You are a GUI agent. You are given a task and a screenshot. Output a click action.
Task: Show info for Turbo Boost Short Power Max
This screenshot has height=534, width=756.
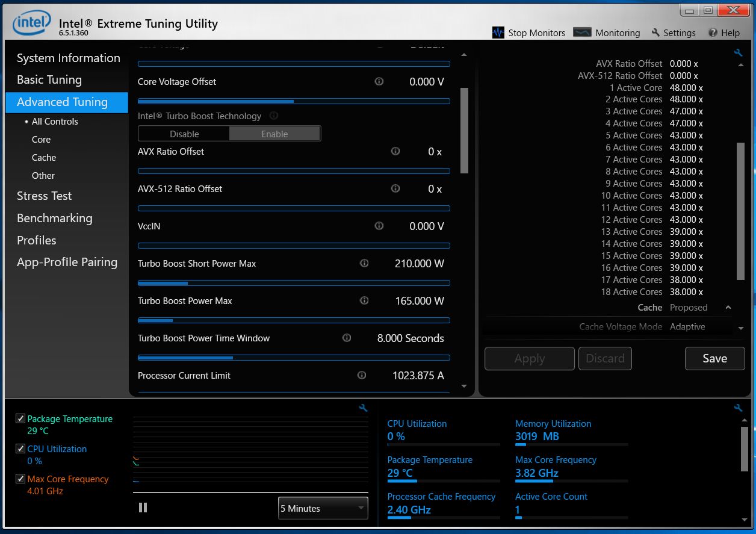[364, 263]
